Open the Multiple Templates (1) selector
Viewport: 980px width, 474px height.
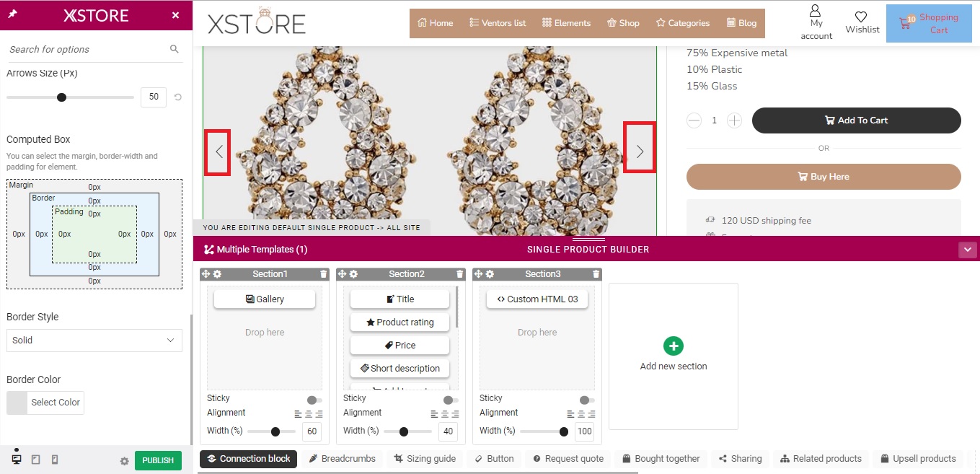[255, 250]
